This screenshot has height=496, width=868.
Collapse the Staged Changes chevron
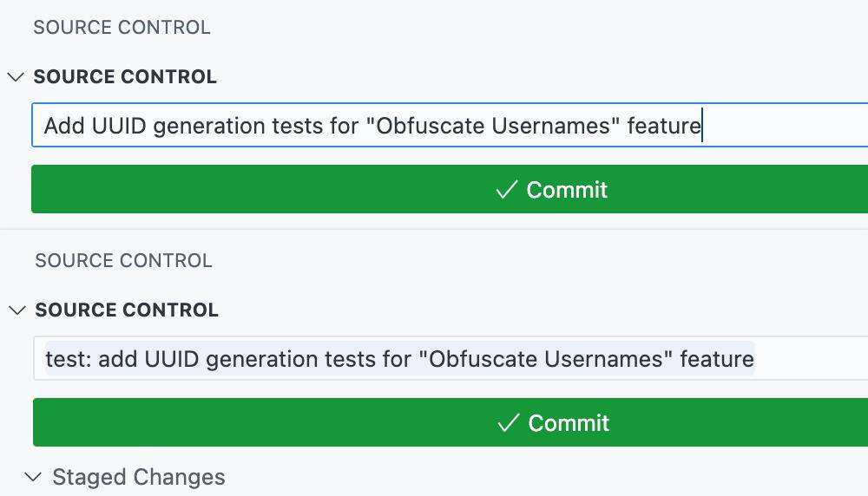(x=34, y=477)
